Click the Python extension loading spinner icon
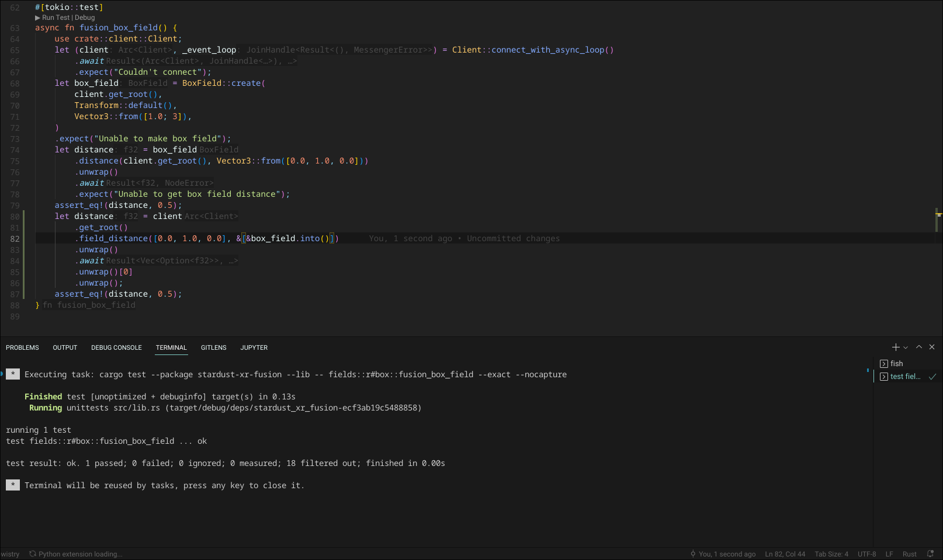Image resolution: width=943 pixels, height=560 pixels. click(x=33, y=554)
